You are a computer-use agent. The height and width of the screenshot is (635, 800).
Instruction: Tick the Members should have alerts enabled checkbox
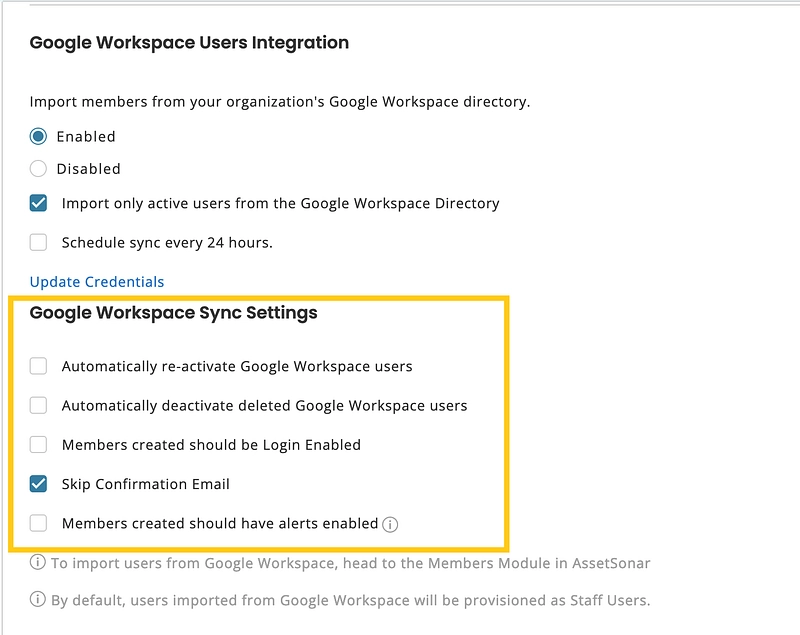(38, 523)
